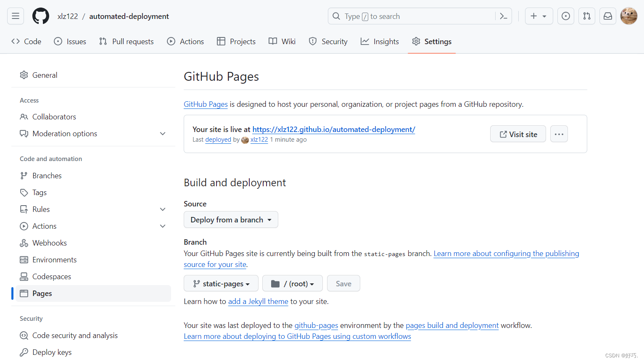Open the xlz122 deployer profile link
The height and width of the screenshot is (362, 644).
(259, 140)
